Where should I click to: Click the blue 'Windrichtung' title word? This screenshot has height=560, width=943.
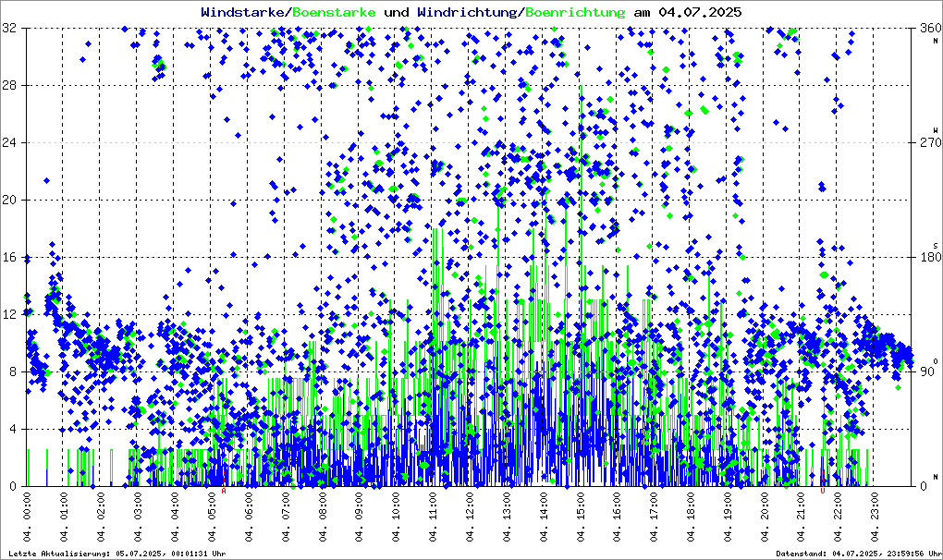(x=467, y=13)
